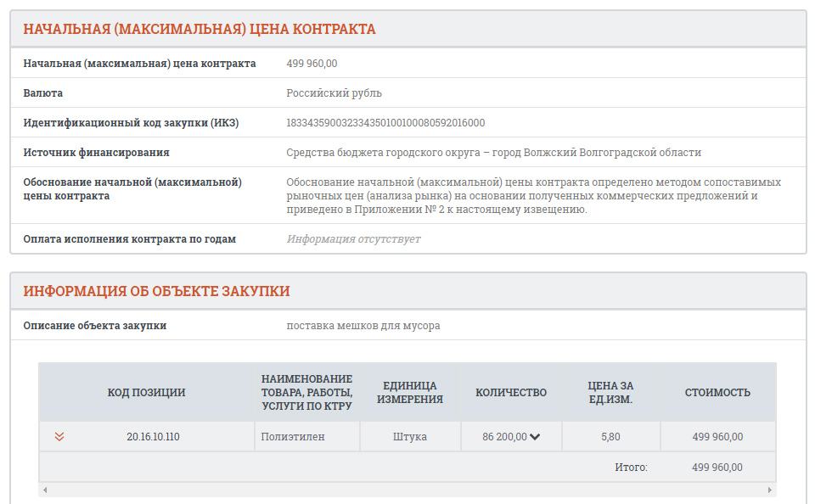Screen dimensions: 832x504
Task: Select the СТОИМОСТЬ column header
Action: click(x=717, y=392)
